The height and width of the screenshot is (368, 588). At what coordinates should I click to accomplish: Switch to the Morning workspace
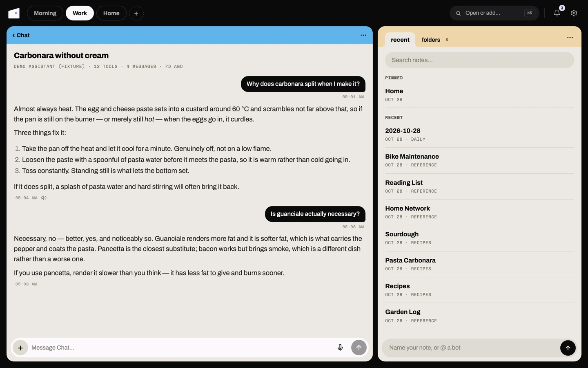[45, 13]
